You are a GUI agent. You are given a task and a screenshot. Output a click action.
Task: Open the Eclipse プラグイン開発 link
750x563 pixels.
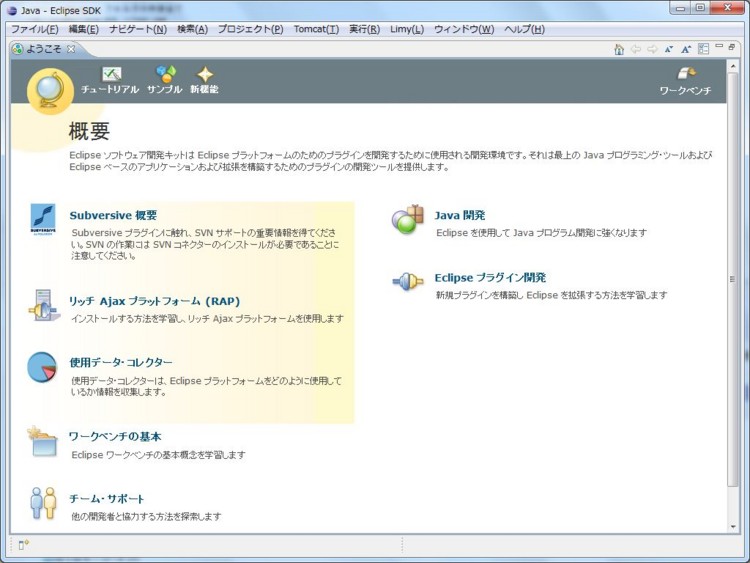490,277
